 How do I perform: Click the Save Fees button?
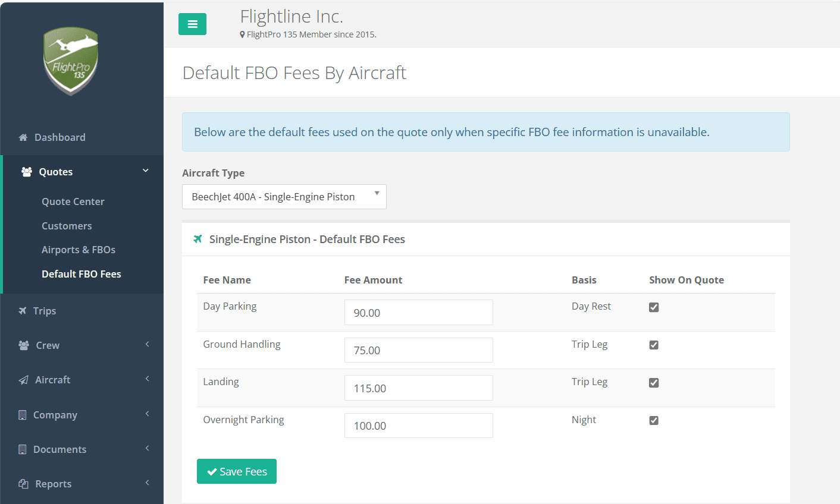click(x=236, y=471)
